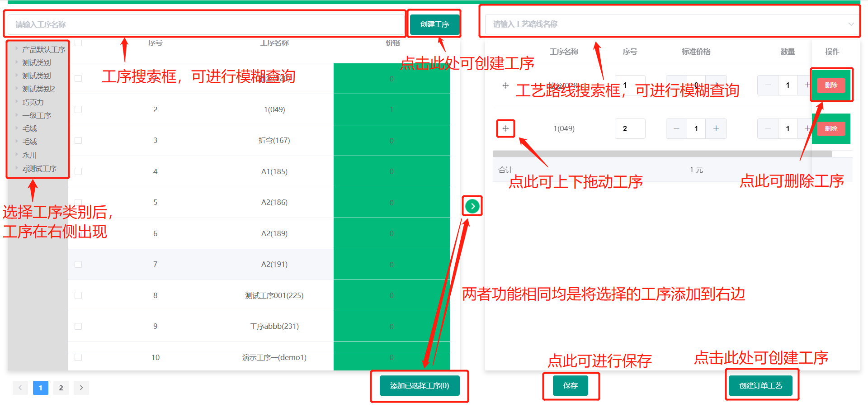Image resolution: width=868 pixels, height=408 pixels.
Task: Tick the checkbox for the A1(185) row
Action: coord(78,171)
